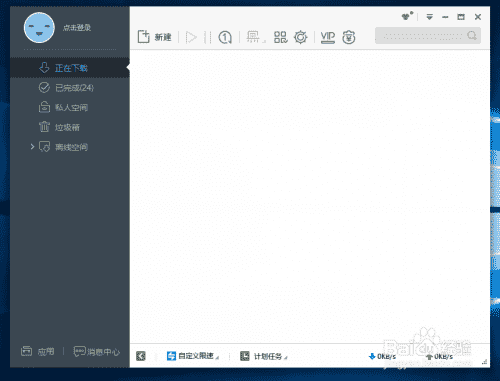
Task: Click the 自定义限速 blue icon
Action: click(x=171, y=356)
